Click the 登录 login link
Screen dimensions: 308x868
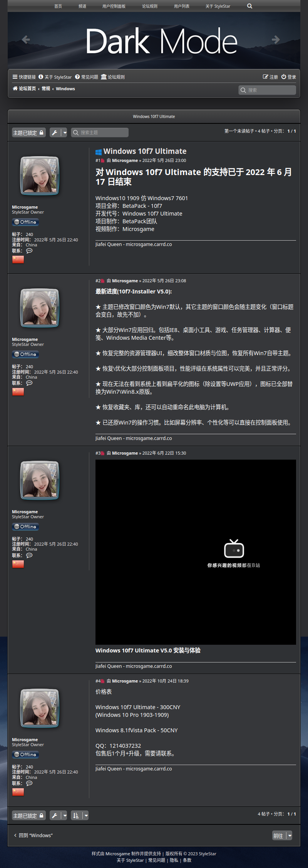pyautogui.click(x=289, y=77)
